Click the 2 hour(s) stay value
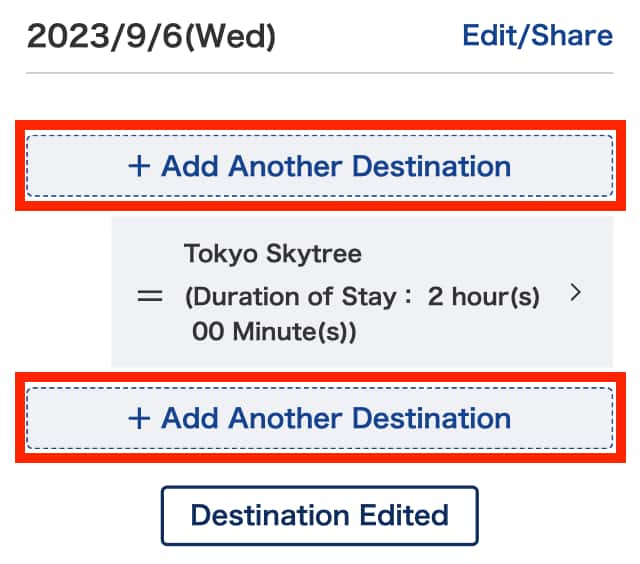 click(483, 297)
